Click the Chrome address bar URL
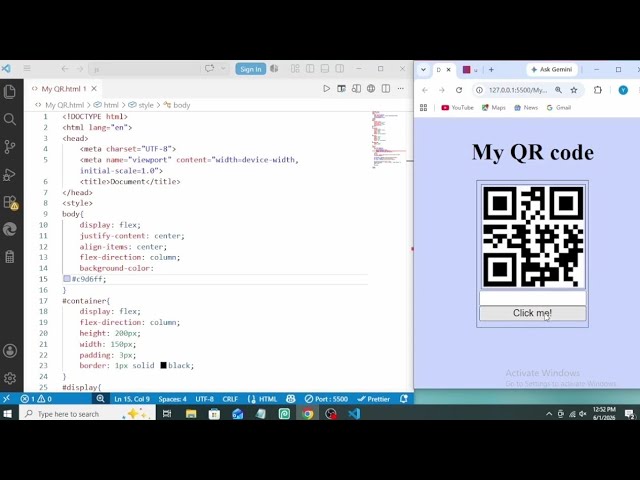 point(518,90)
